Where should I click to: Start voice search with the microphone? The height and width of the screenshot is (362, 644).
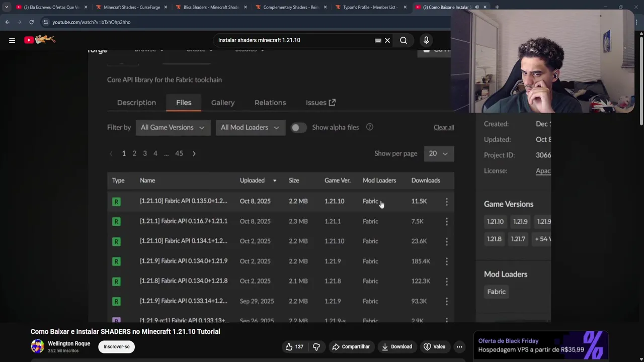tap(426, 40)
